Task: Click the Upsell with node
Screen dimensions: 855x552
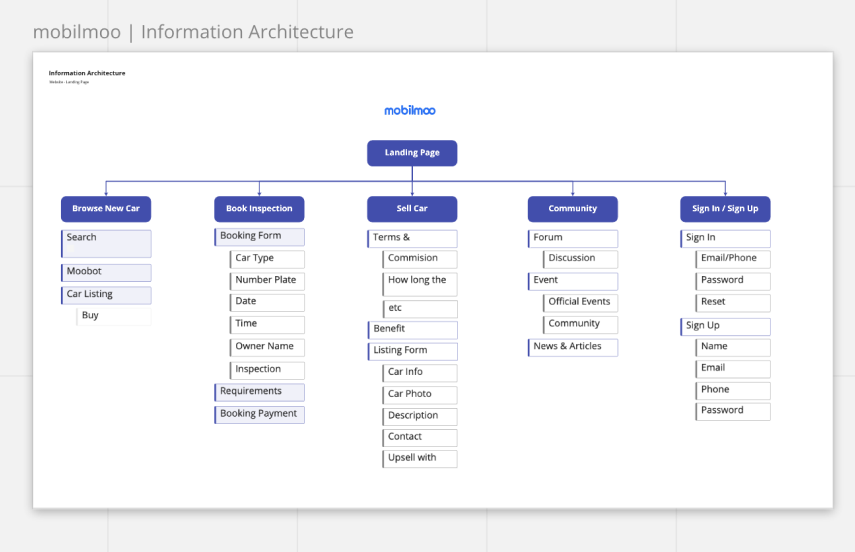Action: (420, 458)
